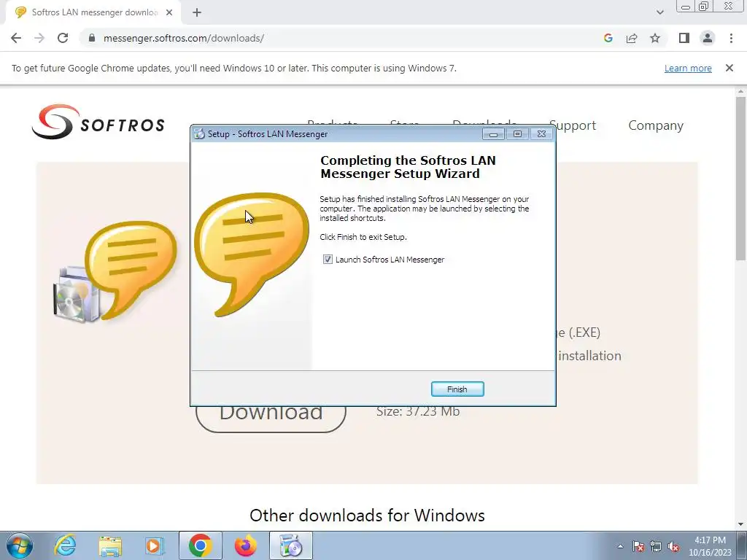The width and height of the screenshot is (747, 560).
Task: Go back in Chrome
Action: pos(16,38)
